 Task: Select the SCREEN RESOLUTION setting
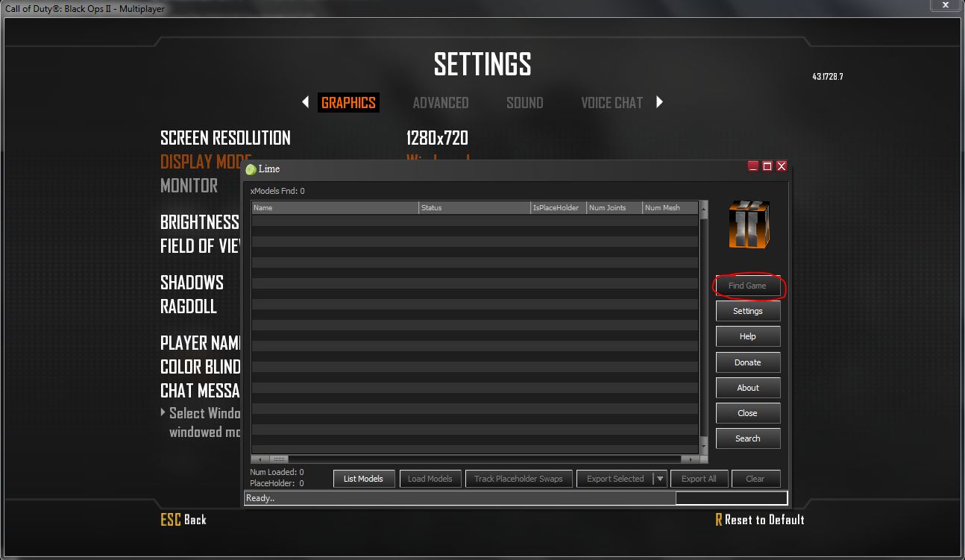(x=225, y=138)
